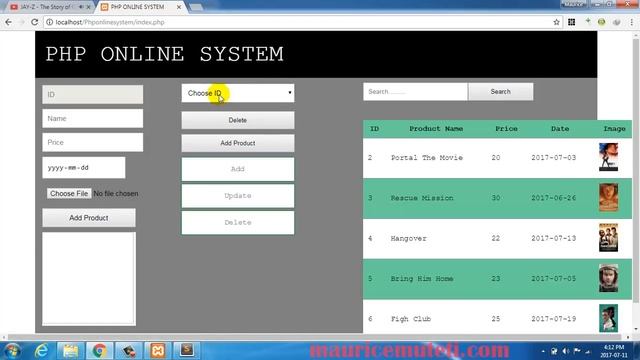Open the Windows Start menu
Viewport: 640px width, 360px height.
point(12,351)
